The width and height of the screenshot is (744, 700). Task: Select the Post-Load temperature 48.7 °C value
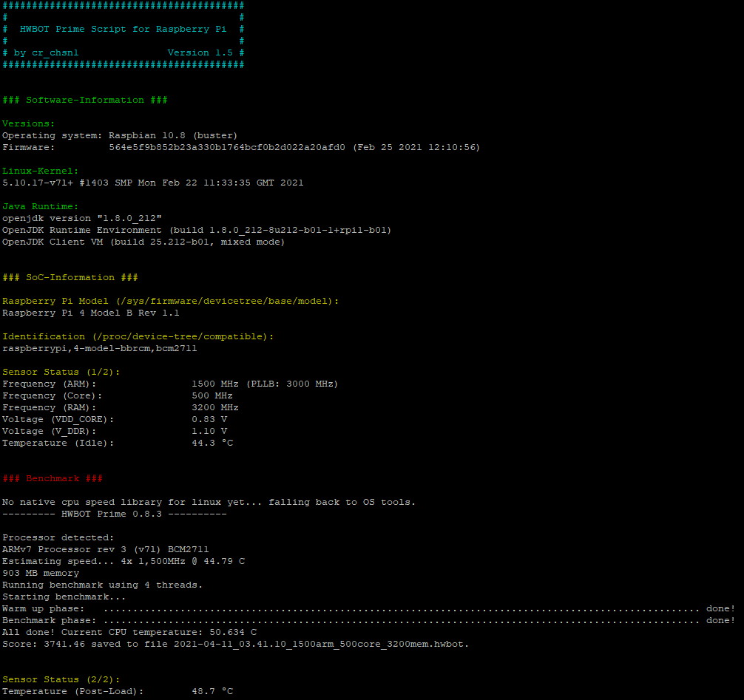[x=212, y=691]
